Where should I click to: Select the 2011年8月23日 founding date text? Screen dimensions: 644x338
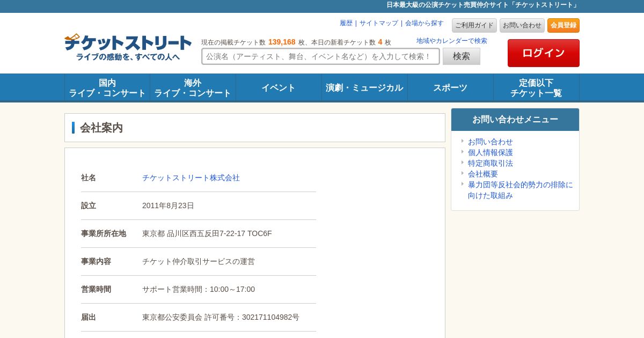[x=168, y=205]
